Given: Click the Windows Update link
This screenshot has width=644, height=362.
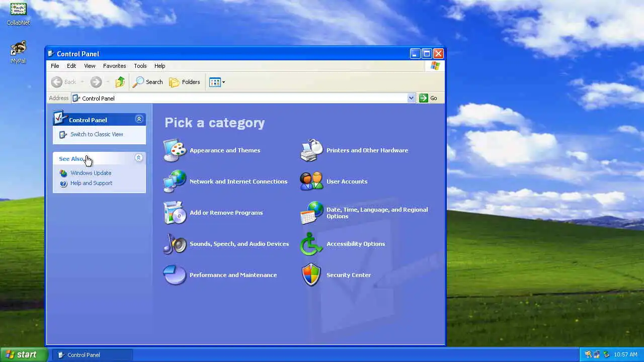Looking at the screenshot, I should coord(91,173).
